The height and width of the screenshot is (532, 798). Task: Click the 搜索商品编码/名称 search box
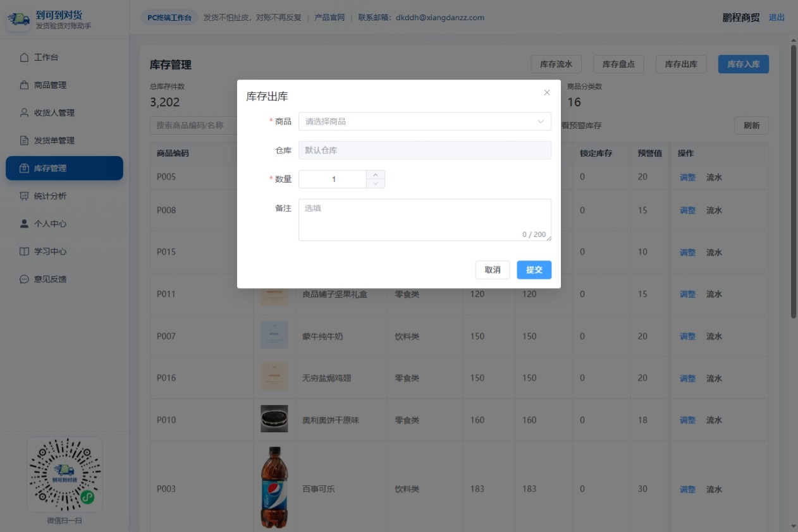point(193,125)
